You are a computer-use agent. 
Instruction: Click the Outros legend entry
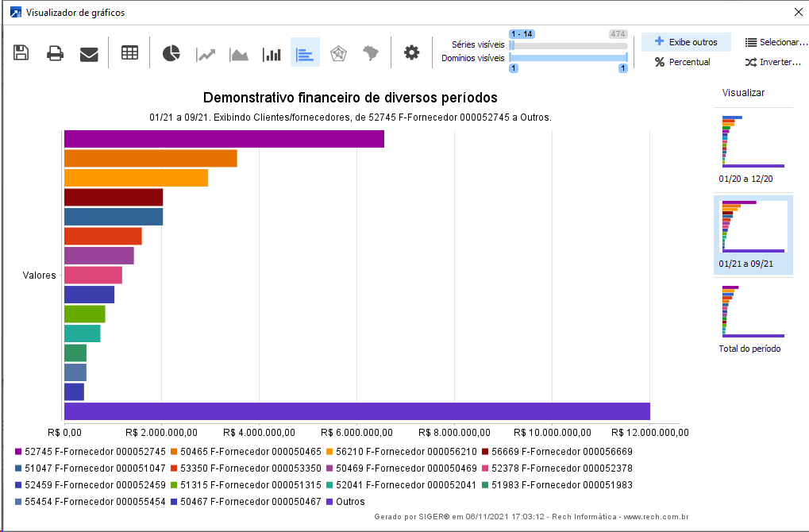(x=349, y=502)
